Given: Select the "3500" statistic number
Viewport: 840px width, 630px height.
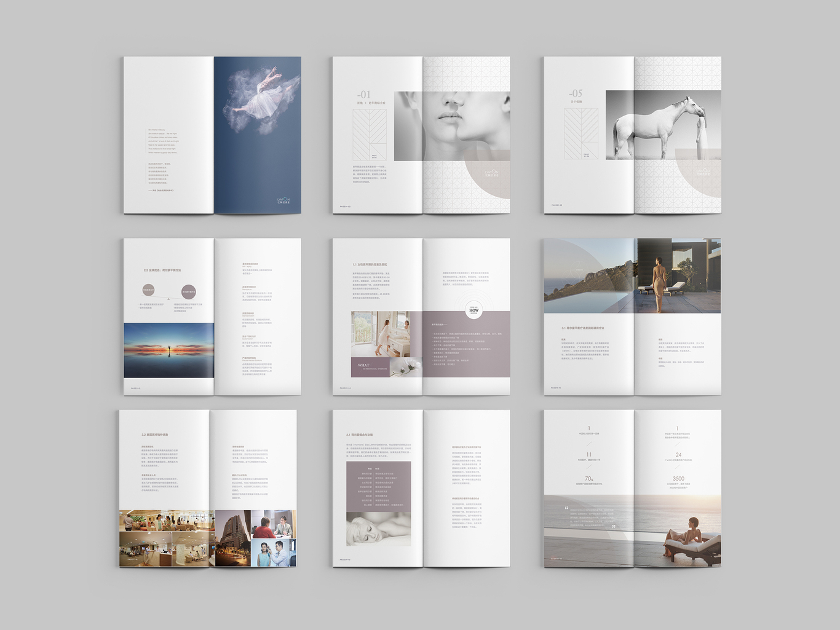Looking at the screenshot, I should click(x=678, y=478).
